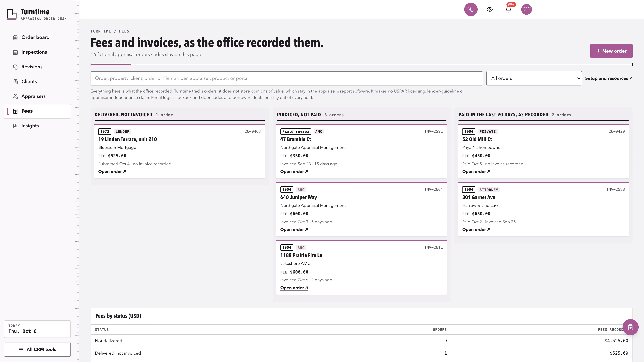
Task: Click the 1188 Prairie Fire Ln title
Action: click(301, 255)
